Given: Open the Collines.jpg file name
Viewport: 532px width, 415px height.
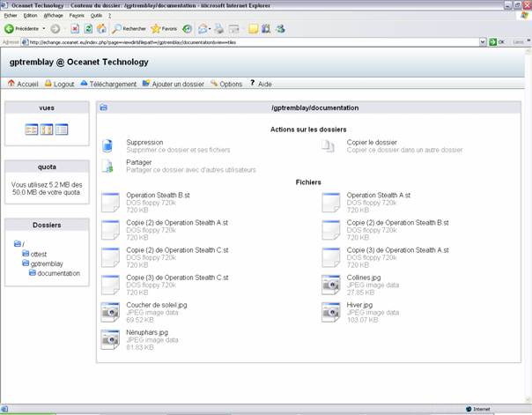Looking at the screenshot, I should click(x=364, y=278).
